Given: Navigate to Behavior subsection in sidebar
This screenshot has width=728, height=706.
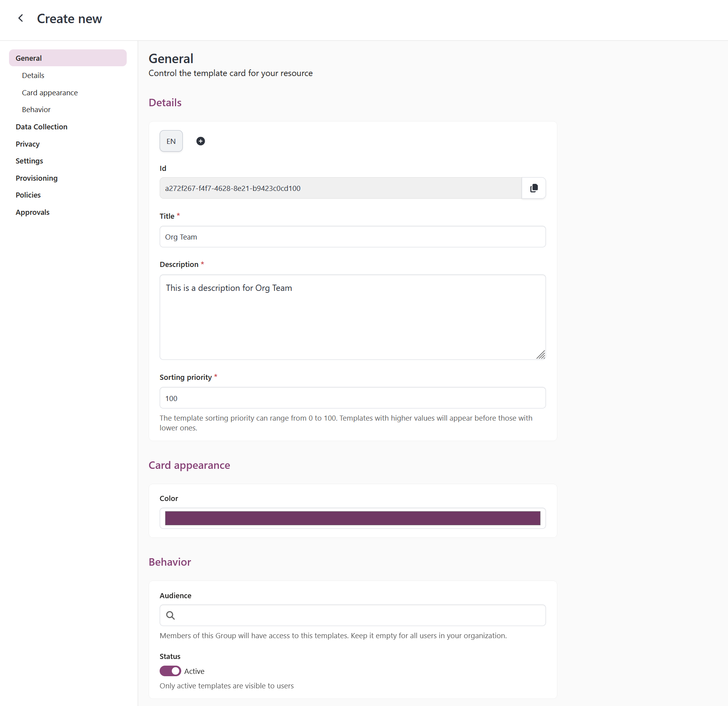Looking at the screenshot, I should tap(36, 109).
